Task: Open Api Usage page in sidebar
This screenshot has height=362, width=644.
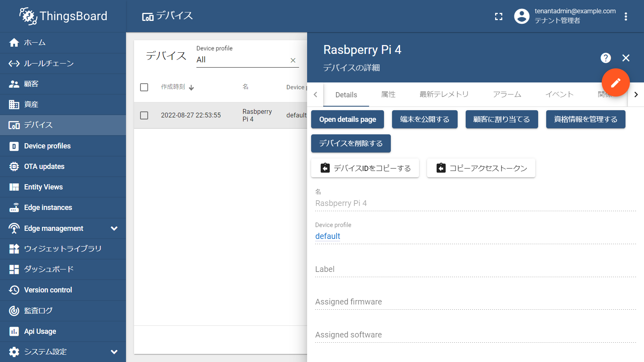Action: pos(40,331)
